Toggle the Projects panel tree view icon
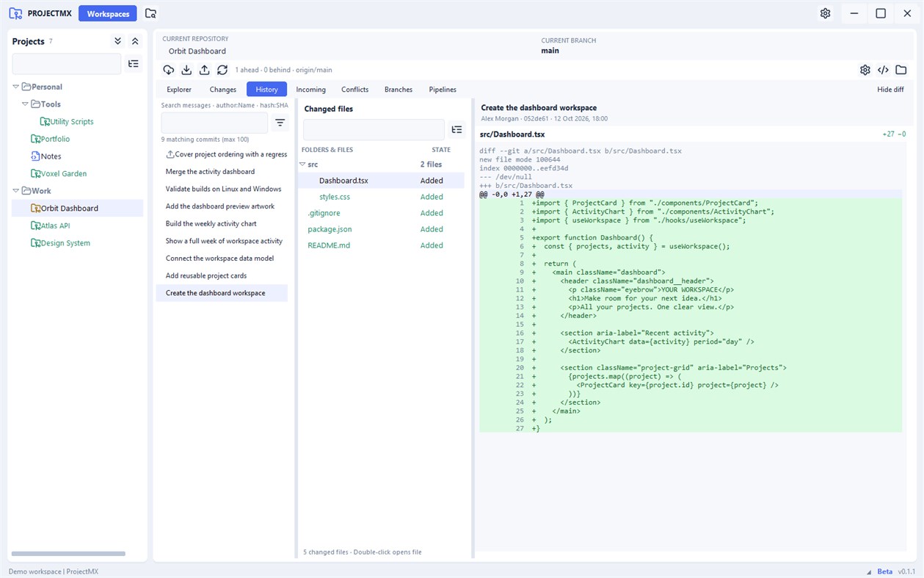Image resolution: width=924 pixels, height=578 pixels. coord(134,64)
